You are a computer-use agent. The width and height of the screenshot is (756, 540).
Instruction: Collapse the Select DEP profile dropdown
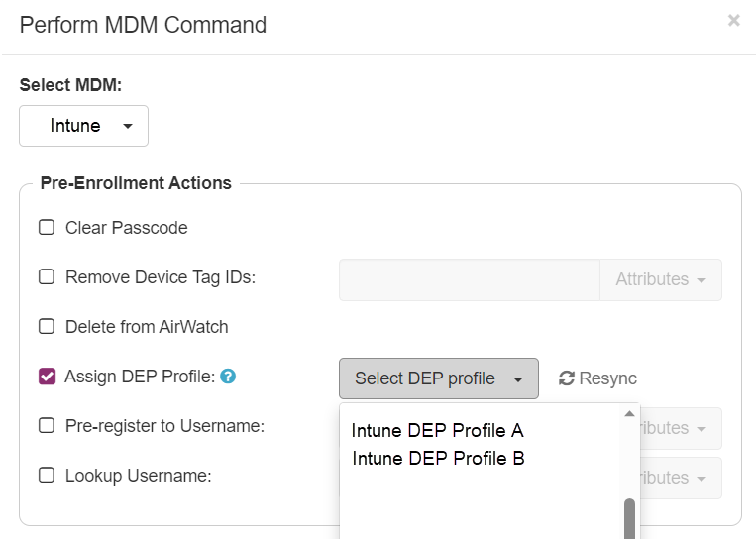(x=439, y=378)
